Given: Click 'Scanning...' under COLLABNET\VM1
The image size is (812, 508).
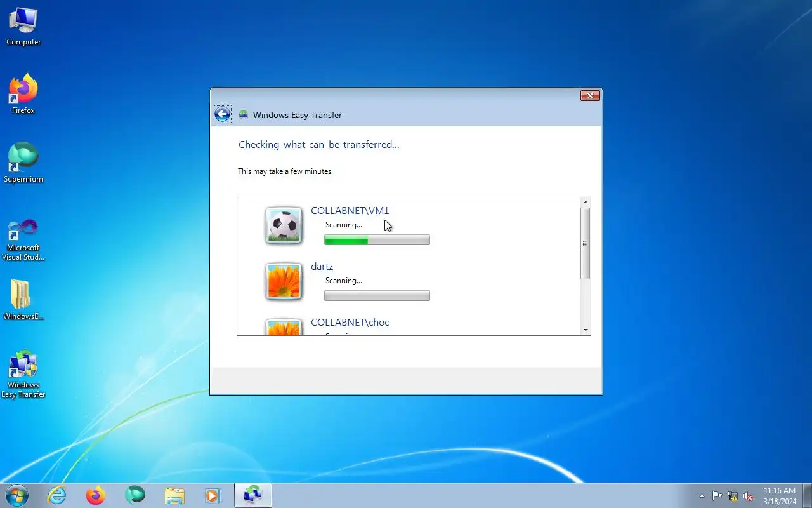Looking at the screenshot, I should (344, 225).
